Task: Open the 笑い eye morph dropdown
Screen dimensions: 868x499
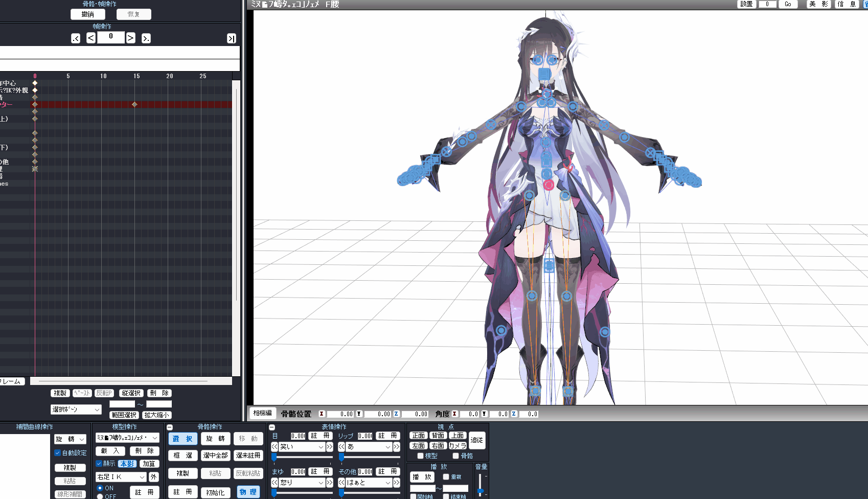Action: coord(302,447)
